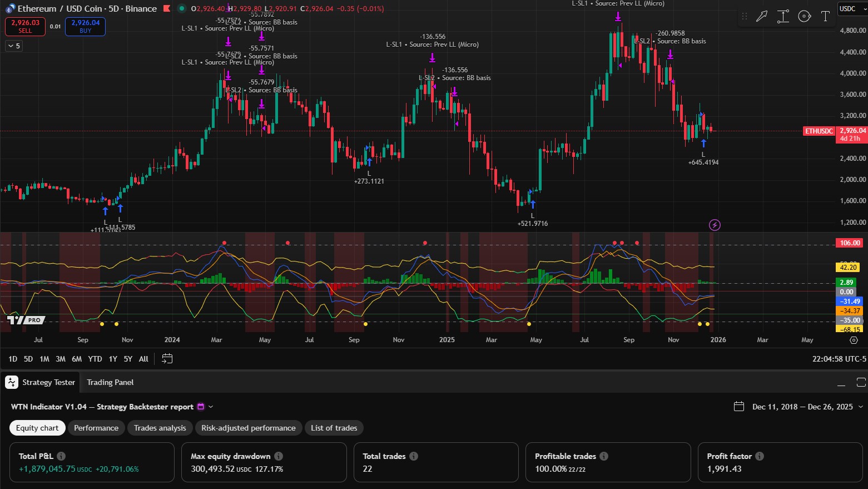Toggle the red flag bookmark for ETHUSDC
Screen dimensions: 868x489
(x=166, y=8)
